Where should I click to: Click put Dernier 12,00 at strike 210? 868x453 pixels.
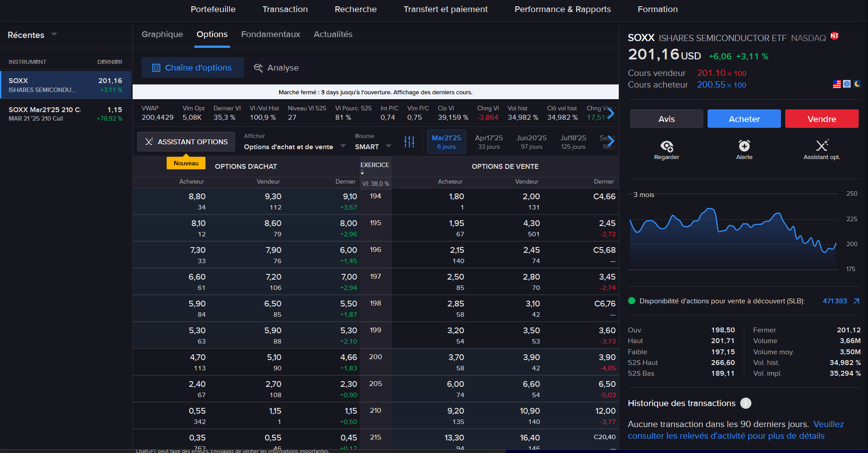(605, 411)
